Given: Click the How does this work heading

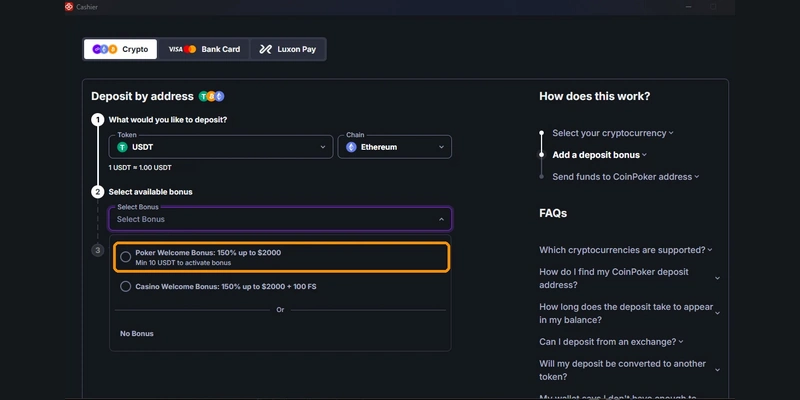Looking at the screenshot, I should point(594,96).
